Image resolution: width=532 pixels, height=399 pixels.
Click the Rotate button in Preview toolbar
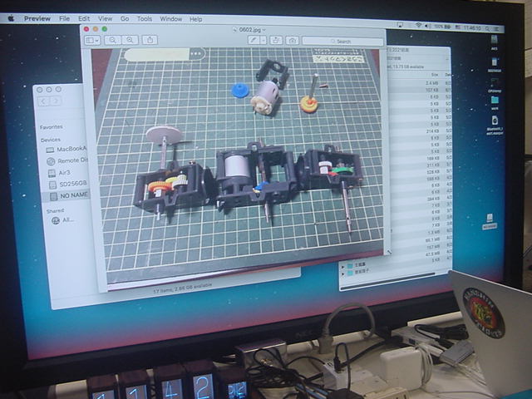(x=276, y=41)
